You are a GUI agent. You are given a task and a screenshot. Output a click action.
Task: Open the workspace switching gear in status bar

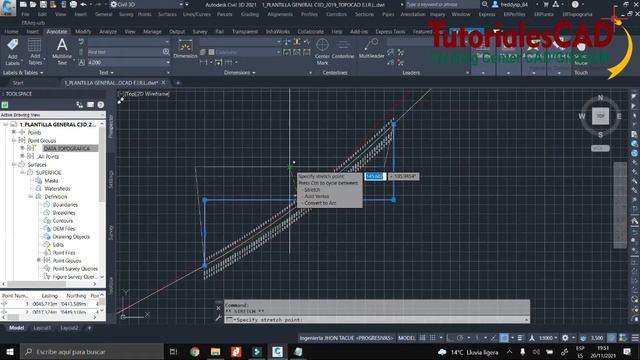pos(565,338)
